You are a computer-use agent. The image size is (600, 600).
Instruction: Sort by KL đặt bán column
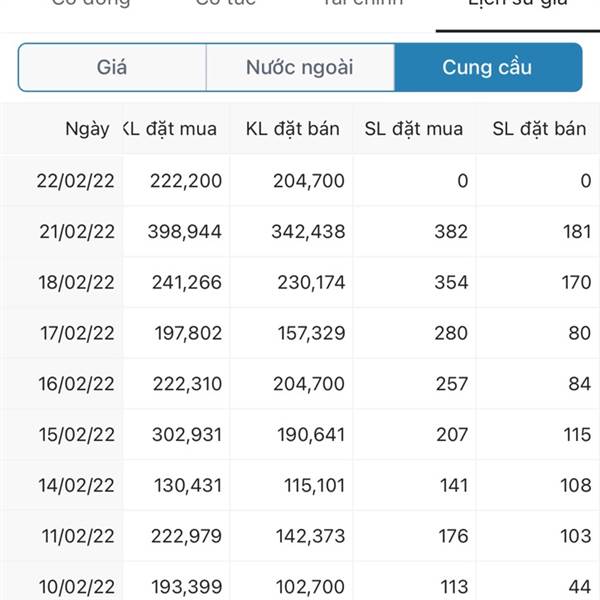[x=293, y=129]
